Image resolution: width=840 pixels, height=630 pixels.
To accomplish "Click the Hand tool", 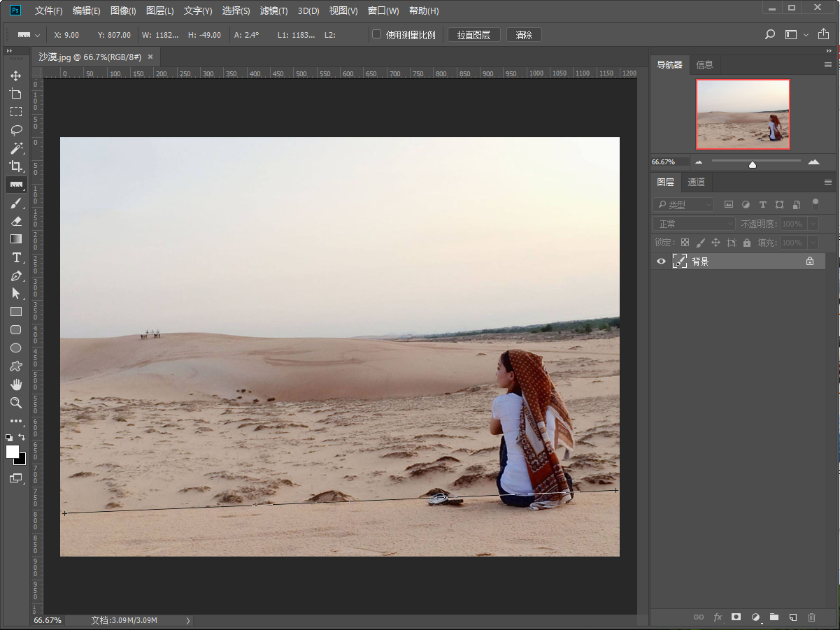I will 15,385.
